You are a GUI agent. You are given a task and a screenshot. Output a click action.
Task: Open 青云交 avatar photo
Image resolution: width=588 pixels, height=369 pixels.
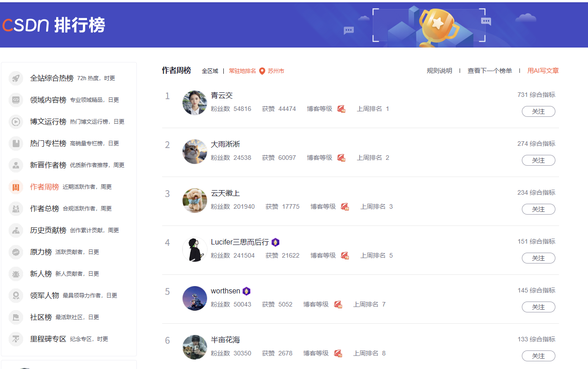195,103
